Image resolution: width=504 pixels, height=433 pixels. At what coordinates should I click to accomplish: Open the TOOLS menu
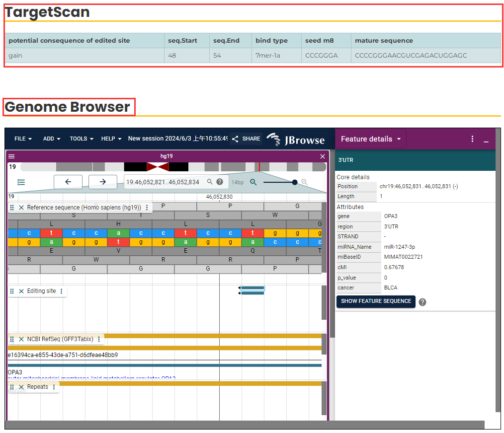point(82,139)
